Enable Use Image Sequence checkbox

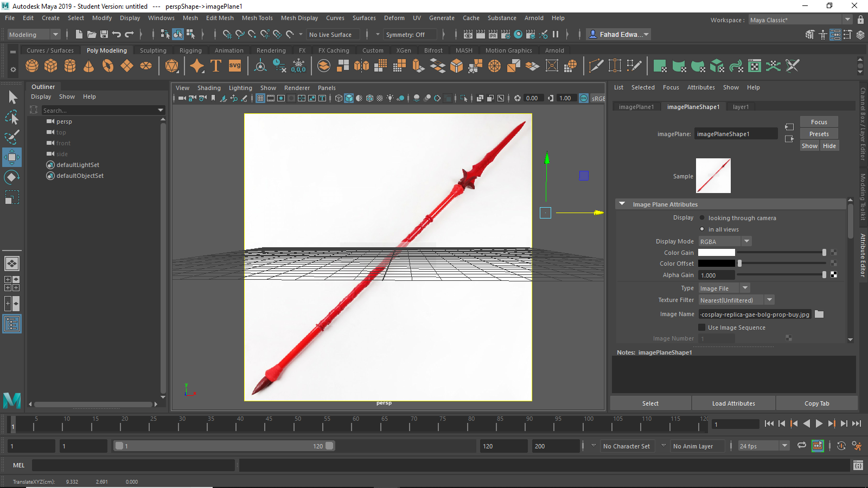coord(701,328)
